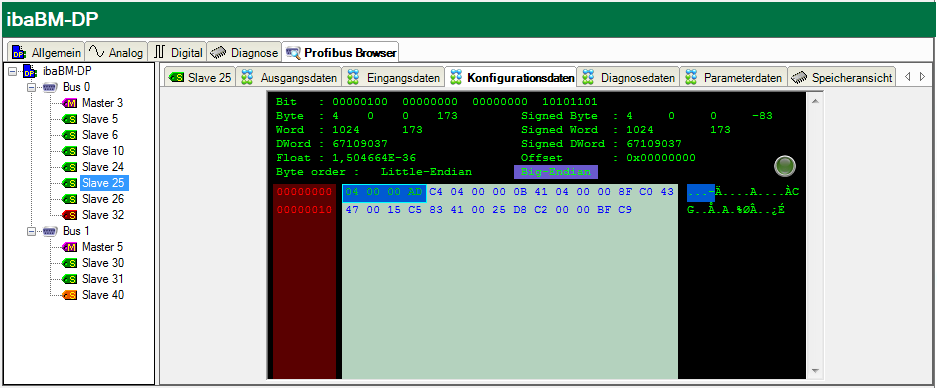Switch to the Diagnose tab
This screenshot has width=937, height=388.
click(x=244, y=53)
